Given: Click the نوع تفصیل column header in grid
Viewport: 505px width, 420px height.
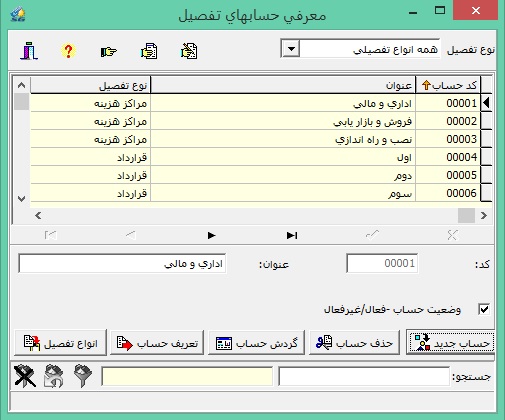Looking at the screenshot, I should point(90,85).
